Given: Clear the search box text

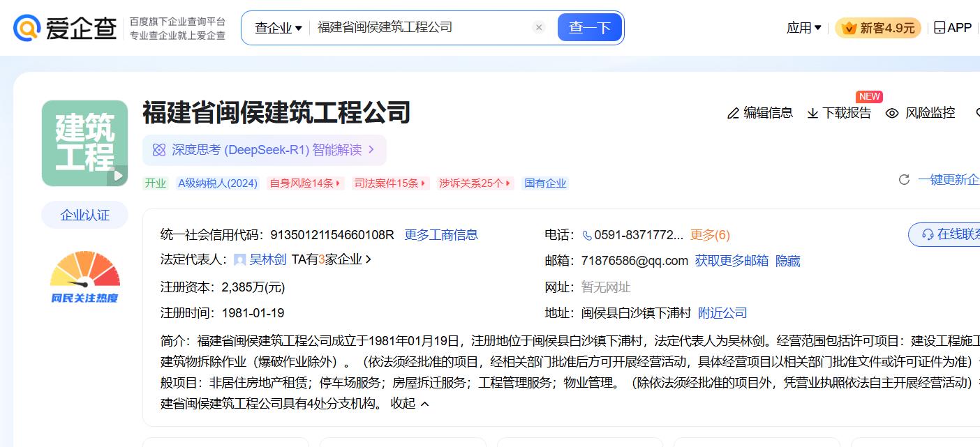Looking at the screenshot, I should (x=539, y=27).
